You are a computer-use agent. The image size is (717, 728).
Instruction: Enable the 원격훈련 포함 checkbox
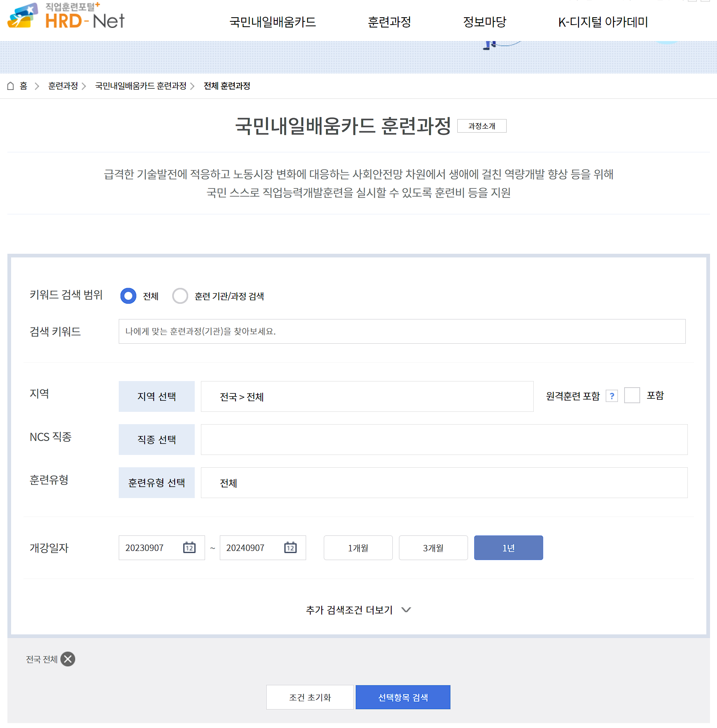tap(632, 395)
